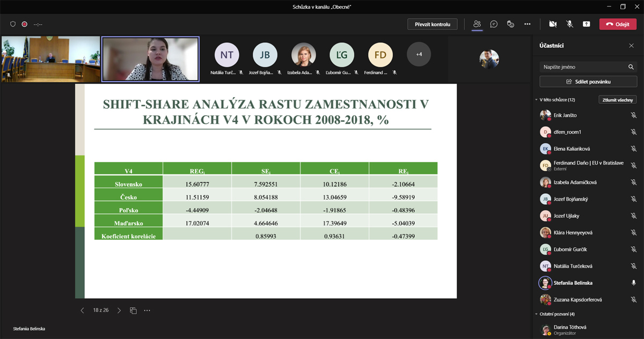Image resolution: width=644 pixels, height=339 pixels.
Task: Toggle the camera off icon
Action: point(553,24)
